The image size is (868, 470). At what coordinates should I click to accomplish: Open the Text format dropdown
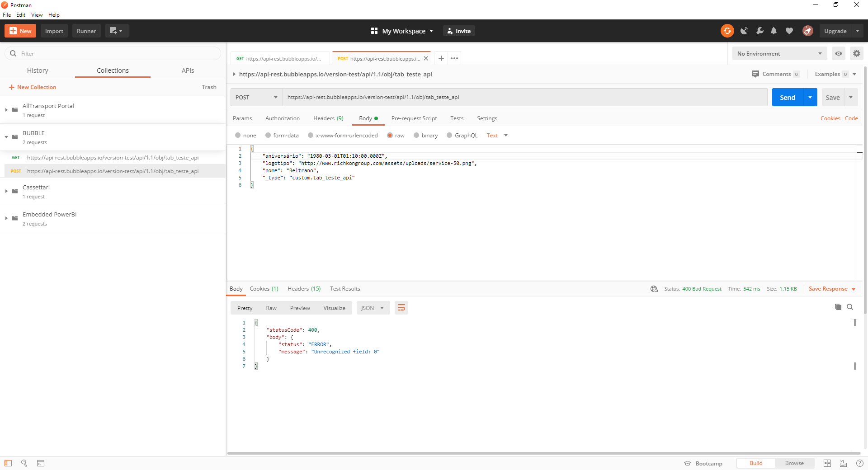pos(497,136)
